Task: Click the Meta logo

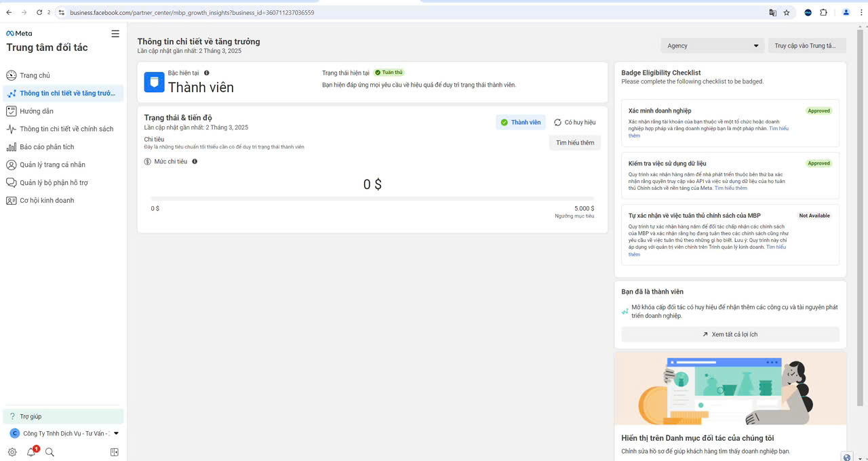Action: [19, 33]
